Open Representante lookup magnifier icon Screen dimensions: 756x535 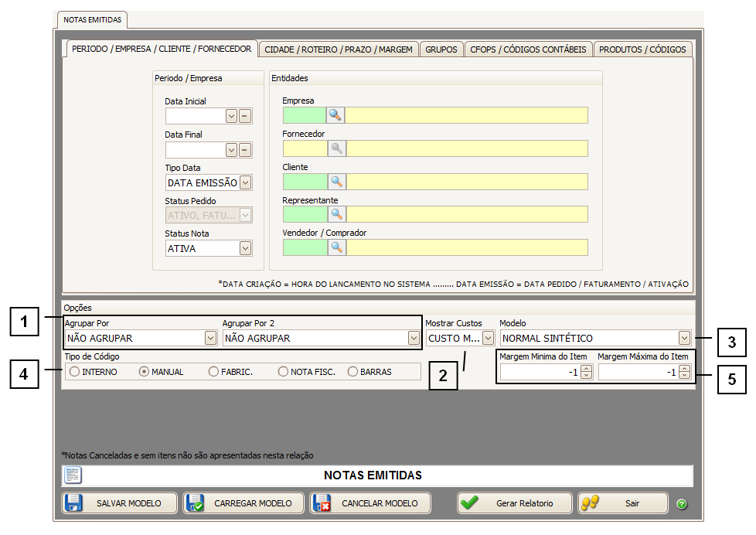(335, 214)
